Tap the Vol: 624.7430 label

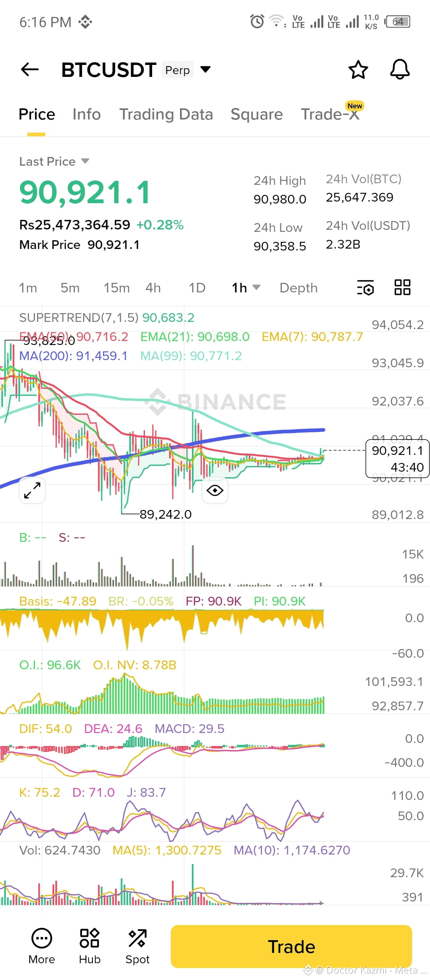60,850
